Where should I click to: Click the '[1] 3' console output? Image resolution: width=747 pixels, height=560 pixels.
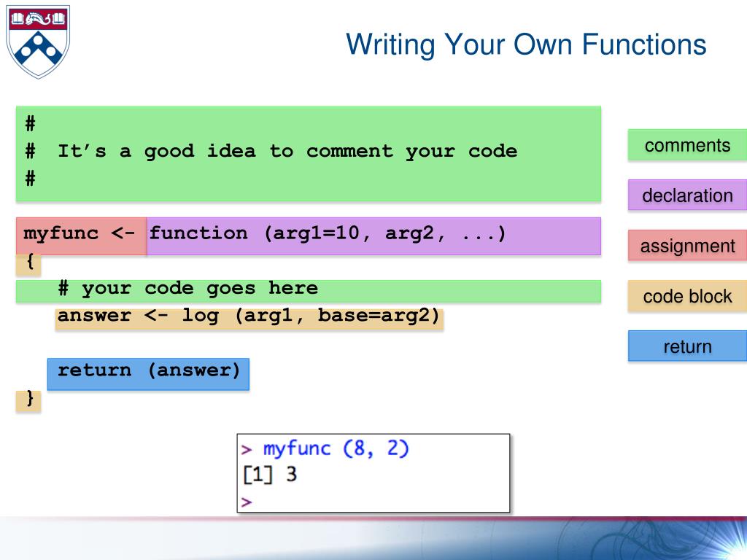coord(270,474)
